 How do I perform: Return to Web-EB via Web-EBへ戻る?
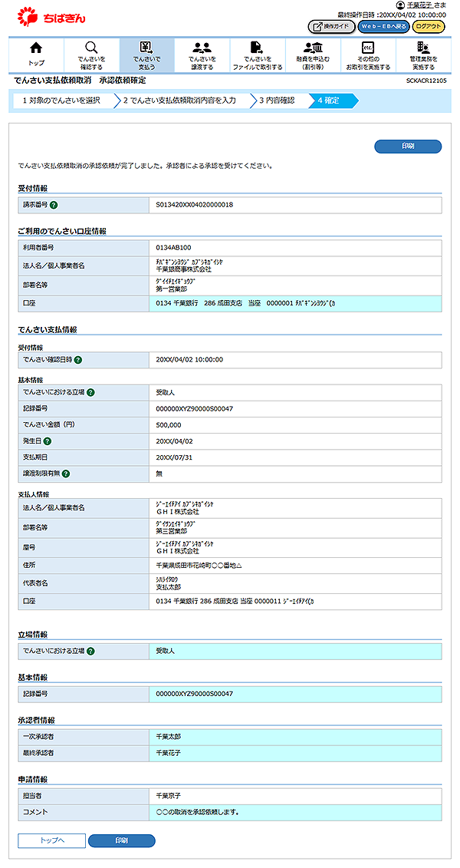click(383, 26)
